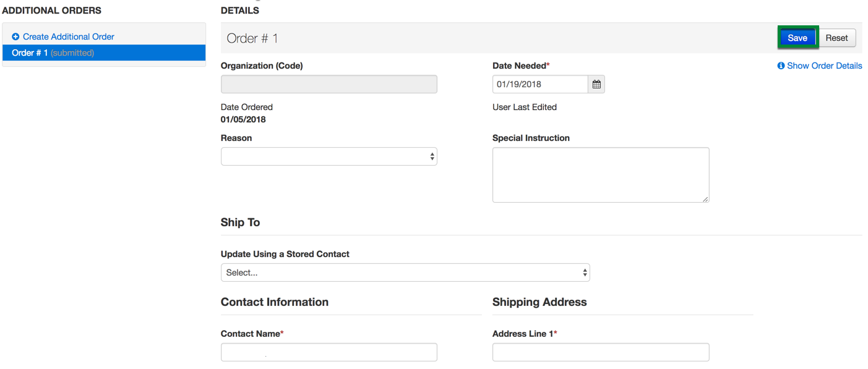
Task: Save the order
Action: (x=797, y=38)
